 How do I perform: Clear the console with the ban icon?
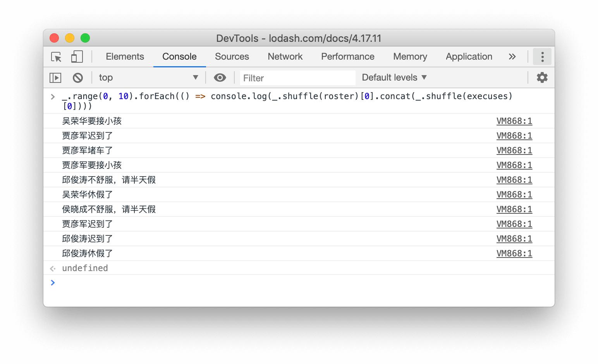coord(78,78)
